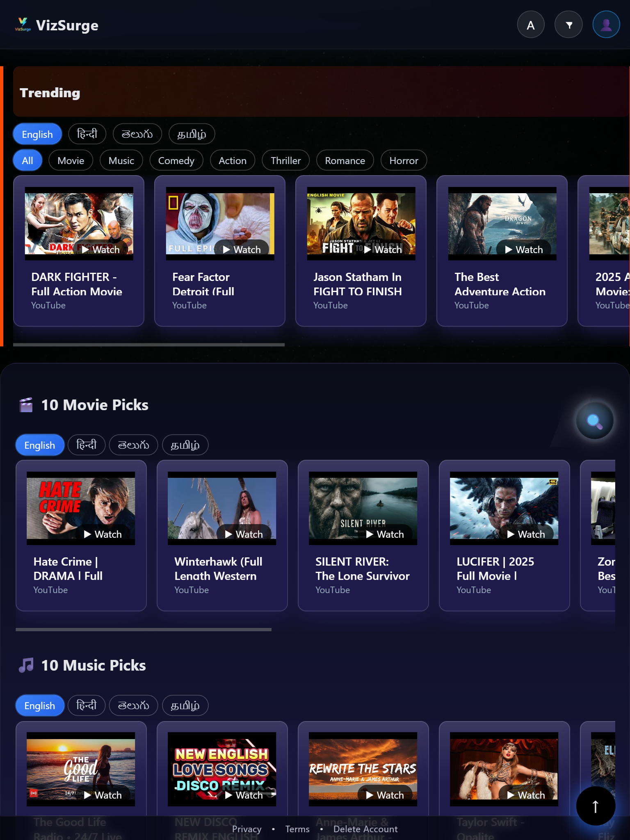Select தமிழ் in Trending languages
This screenshot has height=840, width=630.
192,134
